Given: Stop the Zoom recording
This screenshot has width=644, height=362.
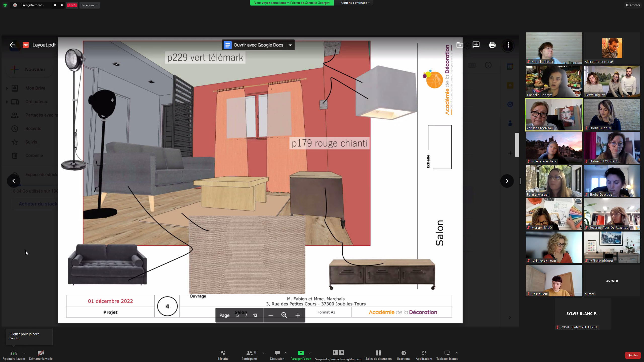Looking at the screenshot, I should [62, 5].
